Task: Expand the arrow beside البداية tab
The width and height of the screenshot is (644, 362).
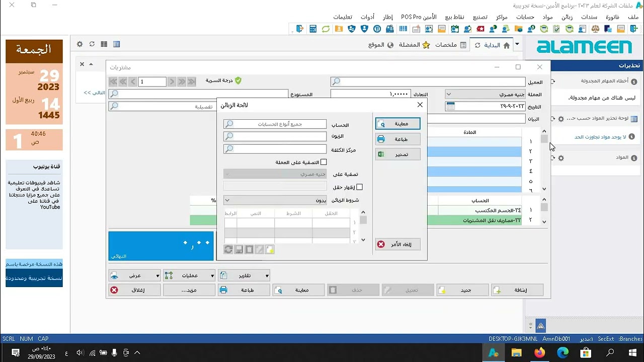Action: coord(517,45)
